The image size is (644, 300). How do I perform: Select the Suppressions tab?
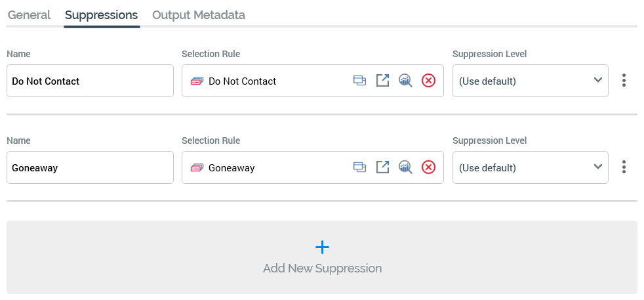pyautogui.click(x=102, y=14)
